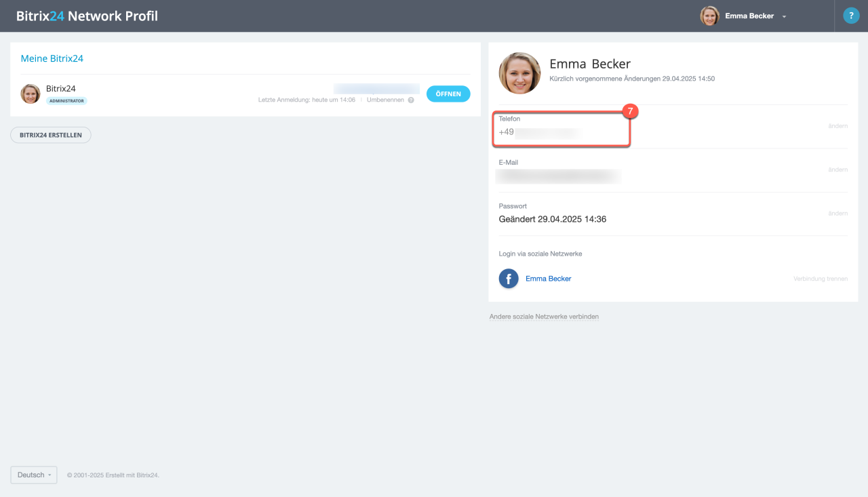Click the Kürzlich vorgenommene Änderungen timestamp
The width and height of the screenshot is (868, 497).
632,79
